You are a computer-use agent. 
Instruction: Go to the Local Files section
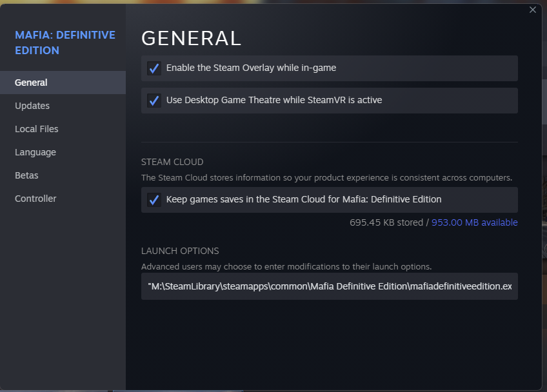coord(63,129)
